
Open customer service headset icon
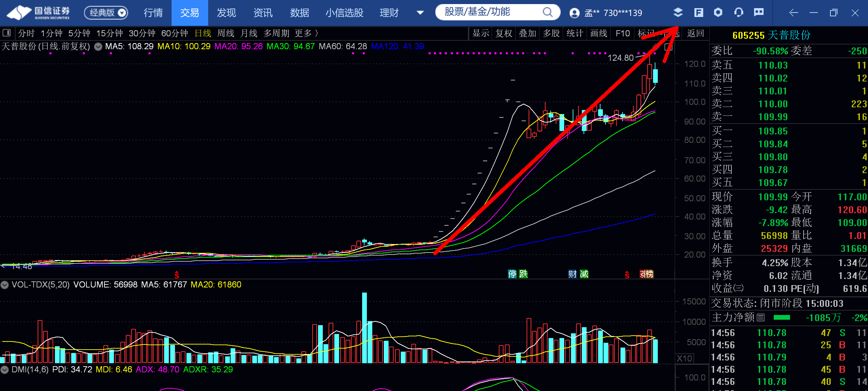pos(738,13)
